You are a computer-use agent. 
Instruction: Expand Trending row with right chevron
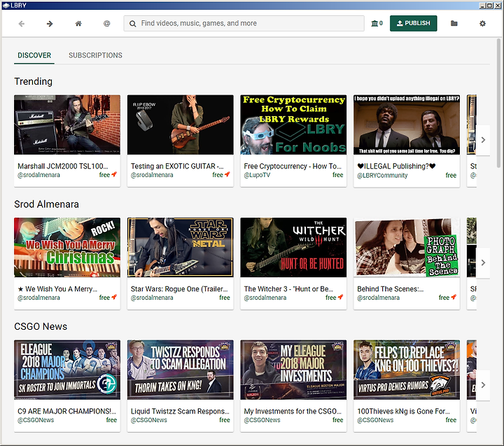pos(483,140)
